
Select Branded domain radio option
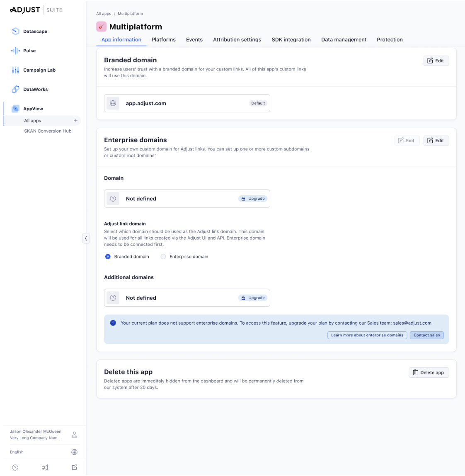pos(108,257)
